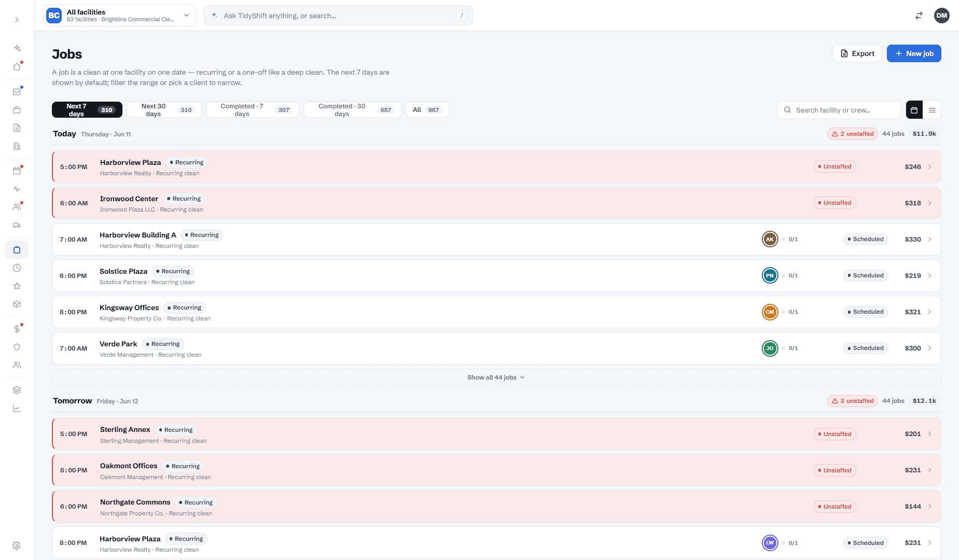Click the Harborview Building A title
This screenshot has width=959, height=560.
(x=138, y=235)
